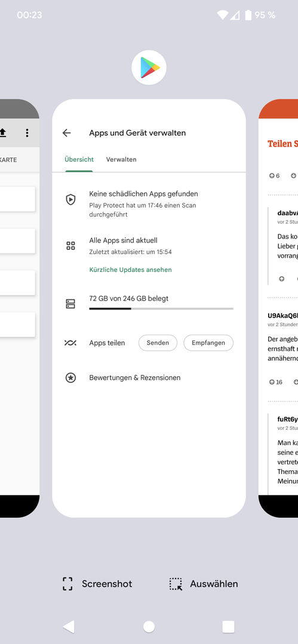
Task: Switch to the Verwalten tab
Action: (x=121, y=159)
